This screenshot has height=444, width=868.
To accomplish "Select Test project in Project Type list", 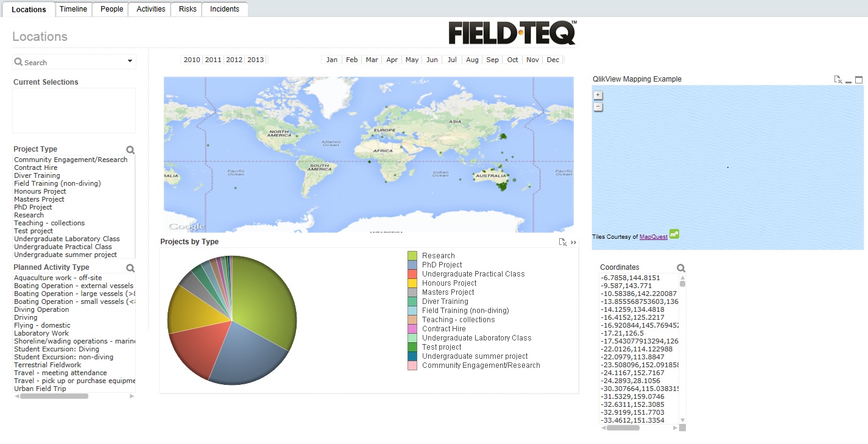I will (x=34, y=231).
